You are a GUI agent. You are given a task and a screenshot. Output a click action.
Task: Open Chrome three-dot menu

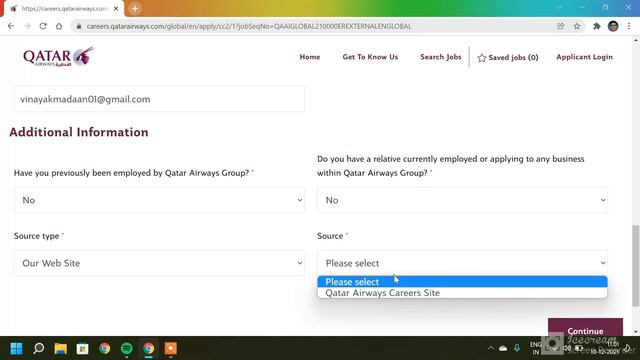pos(629,26)
